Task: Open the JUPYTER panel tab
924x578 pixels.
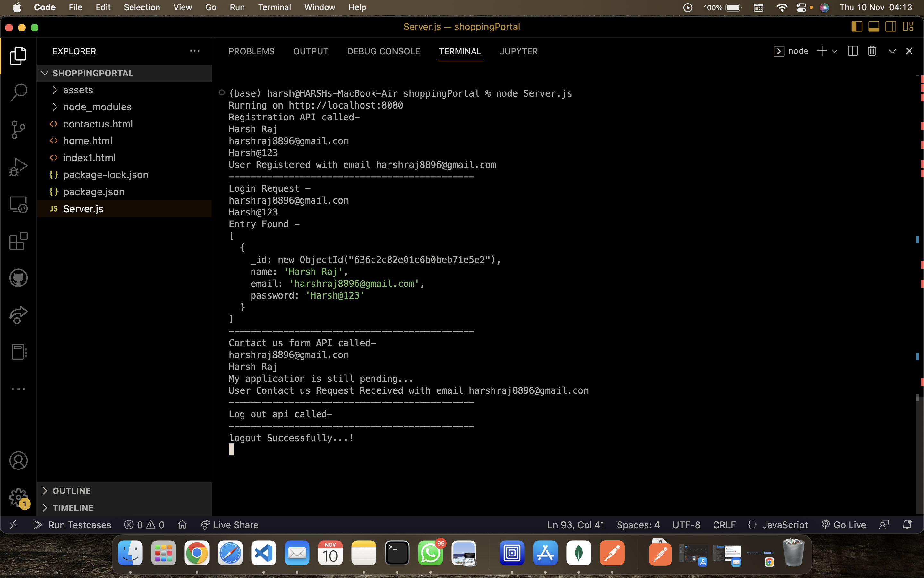Action: 518,51
